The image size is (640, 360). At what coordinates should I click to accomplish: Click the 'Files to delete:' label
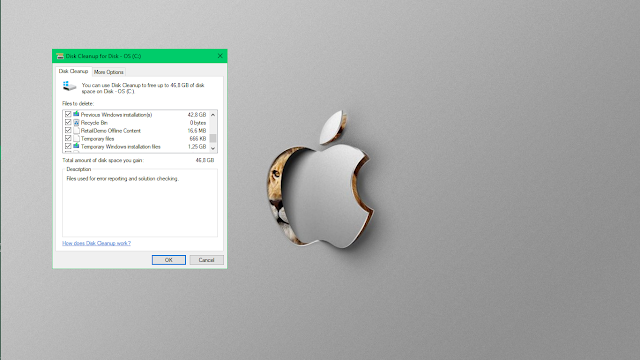pyautogui.click(x=78, y=104)
